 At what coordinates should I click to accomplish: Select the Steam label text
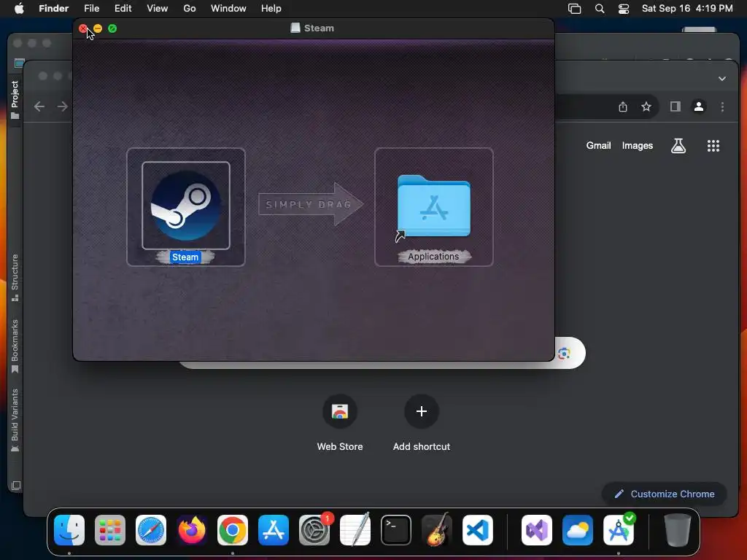click(185, 257)
